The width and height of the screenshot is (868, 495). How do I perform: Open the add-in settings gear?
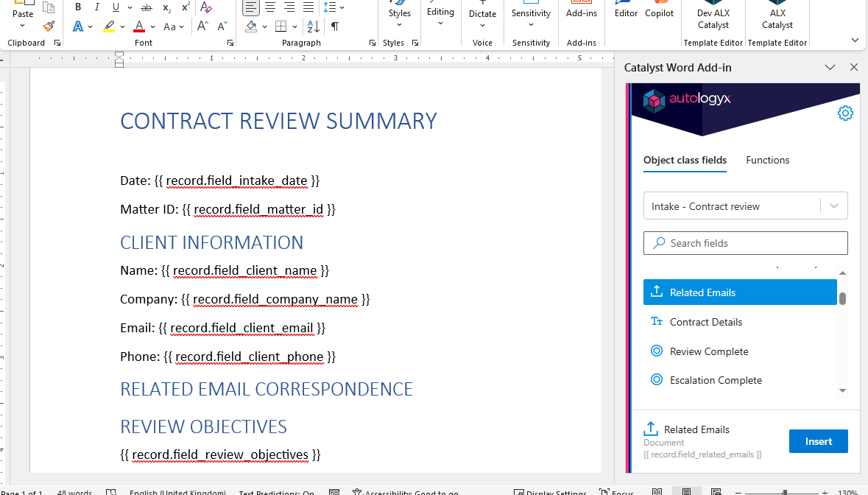[845, 113]
